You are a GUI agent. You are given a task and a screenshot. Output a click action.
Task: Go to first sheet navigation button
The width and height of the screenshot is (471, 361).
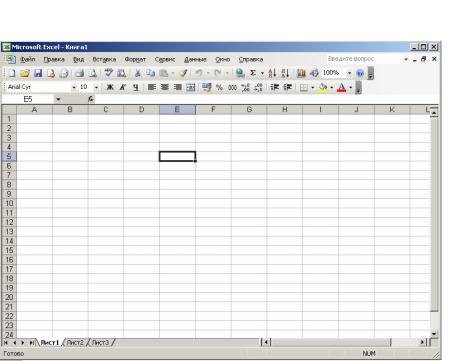[6, 342]
